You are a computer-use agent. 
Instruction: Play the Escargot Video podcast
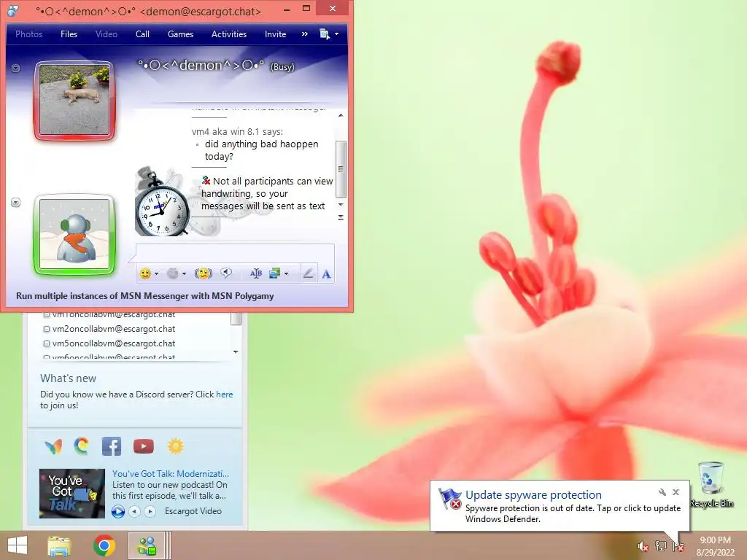point(117,511)
